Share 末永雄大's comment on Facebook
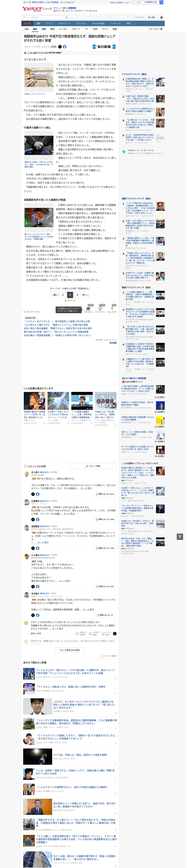186x868 pixels. click(x=38, y=615)
